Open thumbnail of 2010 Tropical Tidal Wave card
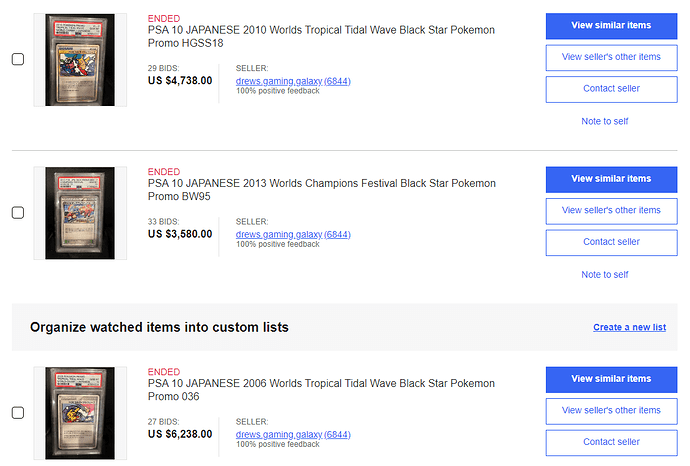690x466 pixels. pos(80,60)
